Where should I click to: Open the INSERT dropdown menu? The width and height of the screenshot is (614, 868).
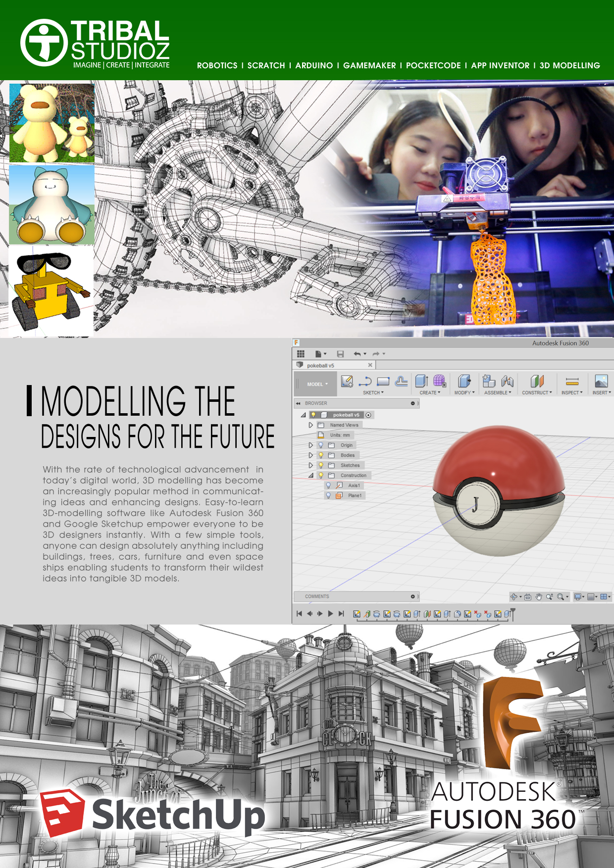pos(602,393)
